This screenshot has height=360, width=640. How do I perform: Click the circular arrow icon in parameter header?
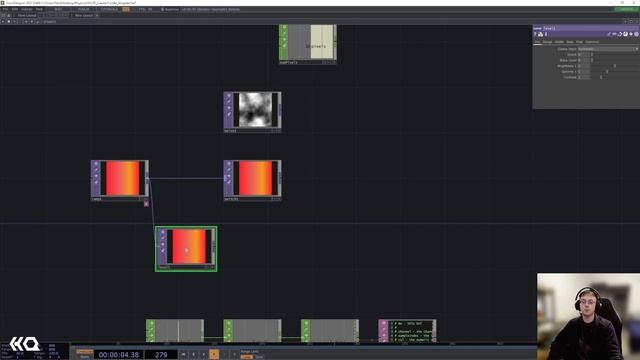620,34
